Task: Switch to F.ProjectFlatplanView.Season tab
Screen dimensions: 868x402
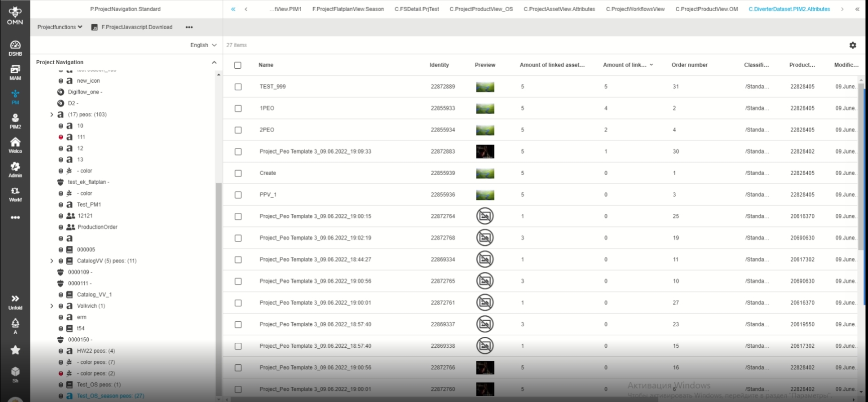Action: click(348, 9)
